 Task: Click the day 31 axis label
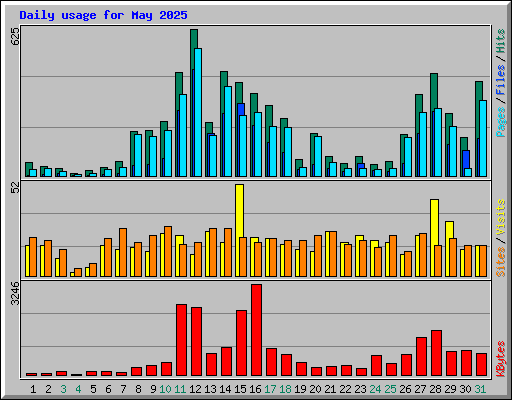(x=480, y=389)
